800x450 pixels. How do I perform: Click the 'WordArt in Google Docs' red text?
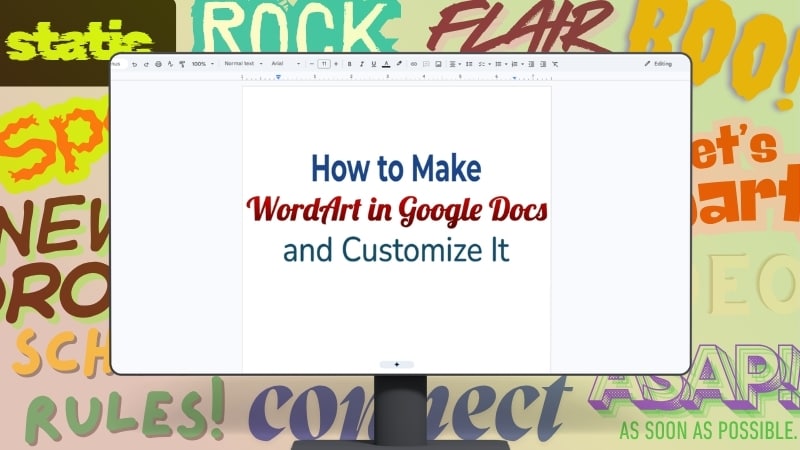[x=397, y=210]
